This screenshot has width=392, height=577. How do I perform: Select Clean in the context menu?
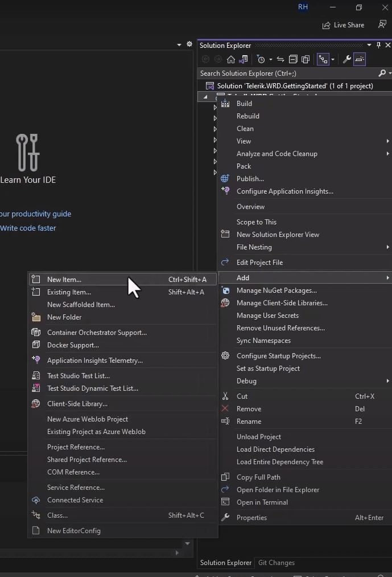pyautogui.click(x=305, y=128)
